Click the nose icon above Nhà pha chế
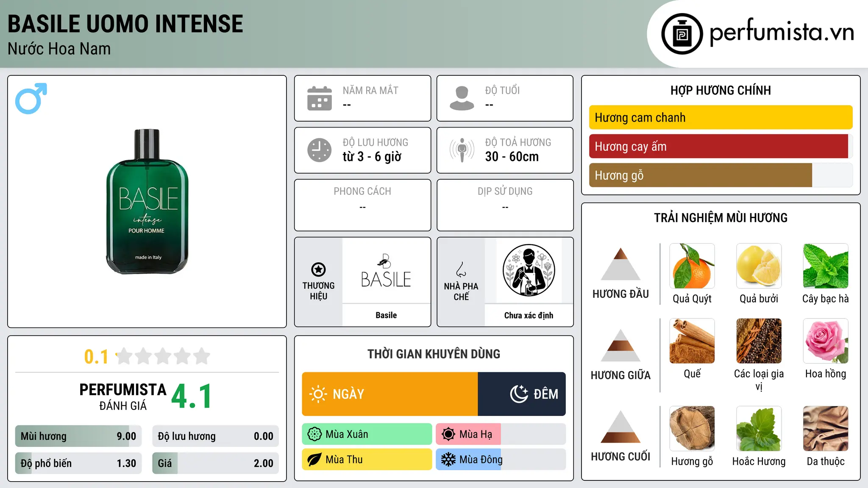This screenshot has height=488, width=868. 461,269
